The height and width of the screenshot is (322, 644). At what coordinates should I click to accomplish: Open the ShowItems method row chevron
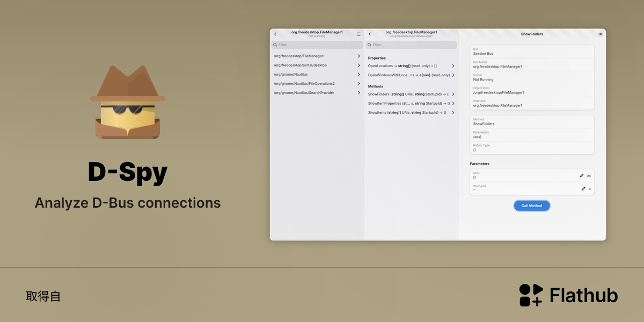(x=453, y=113)
